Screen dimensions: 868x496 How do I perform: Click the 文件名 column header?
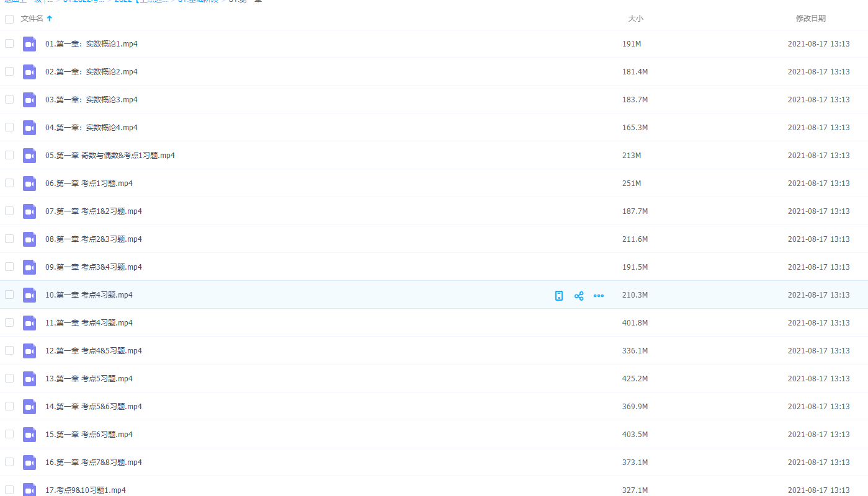click(32, 19)
